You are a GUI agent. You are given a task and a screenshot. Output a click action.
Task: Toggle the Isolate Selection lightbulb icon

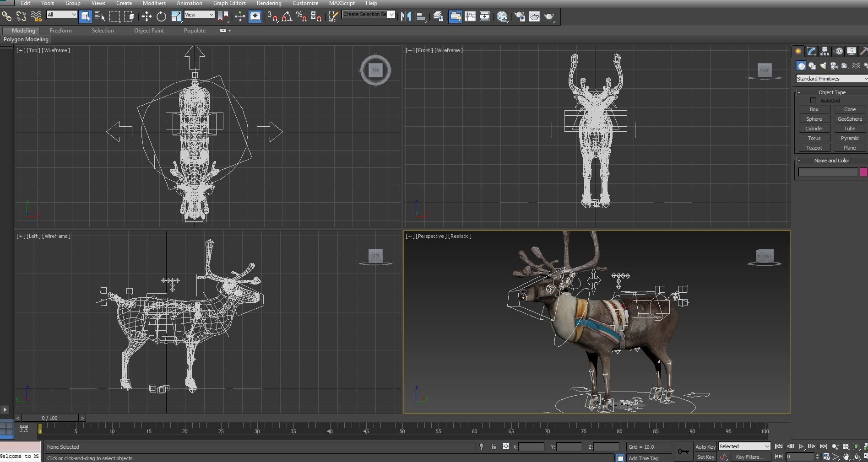coord(482,447)
